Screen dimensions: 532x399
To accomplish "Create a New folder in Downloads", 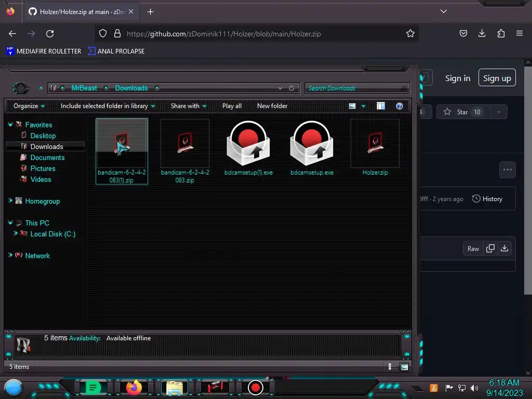I will click(272, 106).
